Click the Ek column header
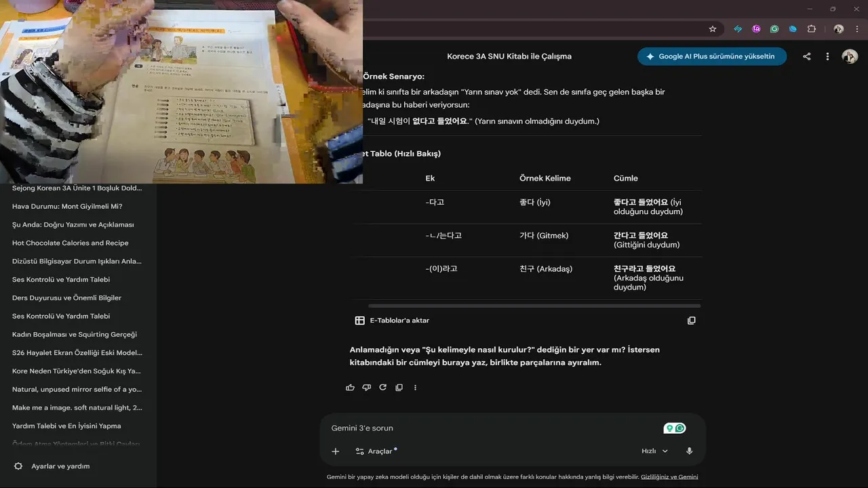 coord(430,178)
